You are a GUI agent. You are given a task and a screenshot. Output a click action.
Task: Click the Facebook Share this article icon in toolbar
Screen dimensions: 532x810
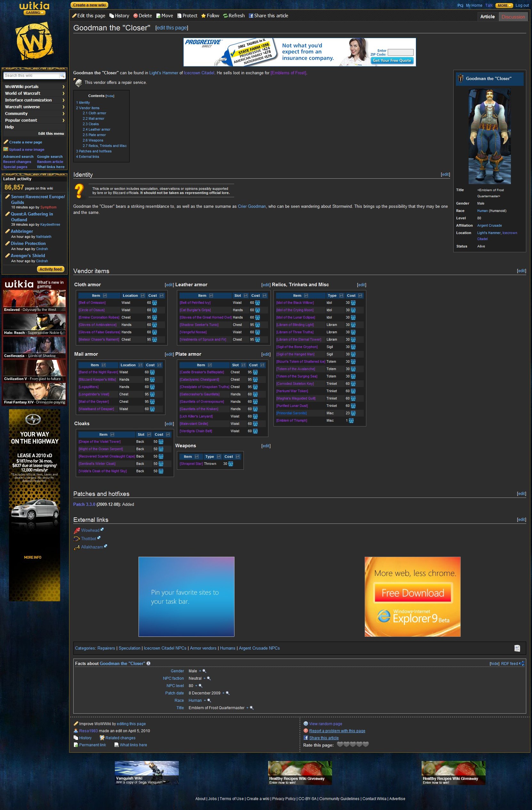tap(251, 16)
